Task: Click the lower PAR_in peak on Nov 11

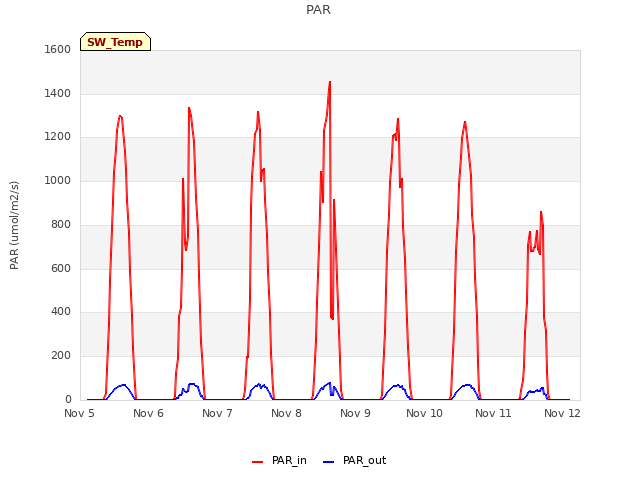Action: point(530,232)
